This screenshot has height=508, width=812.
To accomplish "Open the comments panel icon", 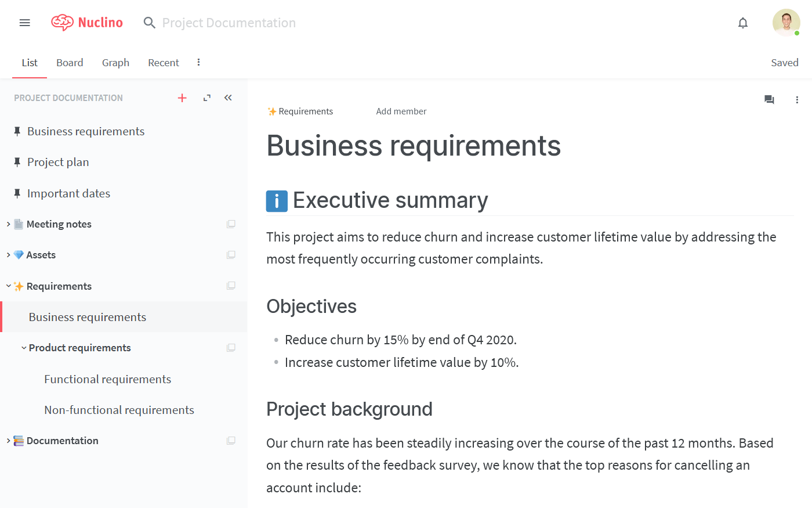I will coord(769,100).
